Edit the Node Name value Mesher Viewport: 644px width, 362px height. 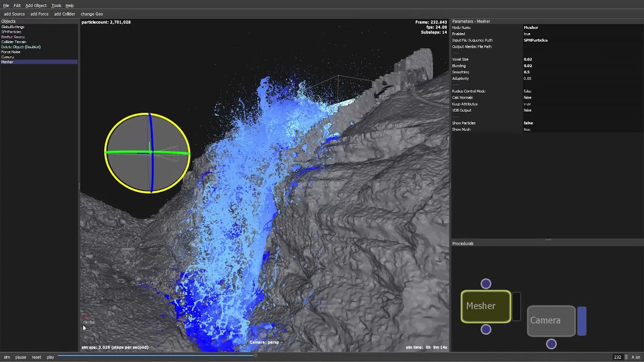(x=531, y=28)
